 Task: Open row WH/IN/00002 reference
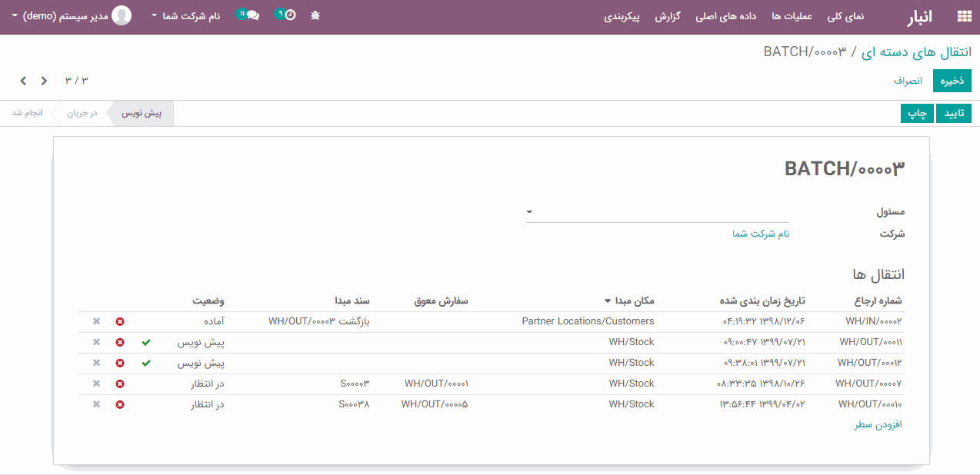click(873, 321)
